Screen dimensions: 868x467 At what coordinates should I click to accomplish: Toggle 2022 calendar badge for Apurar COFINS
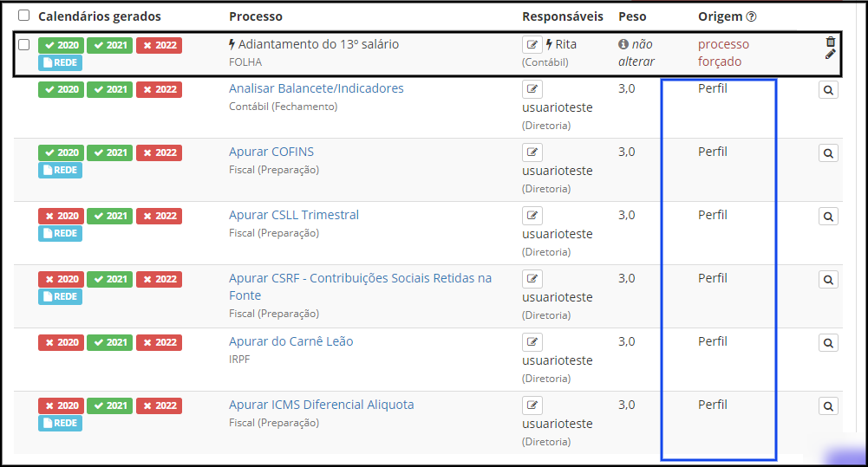pos(160,152)
